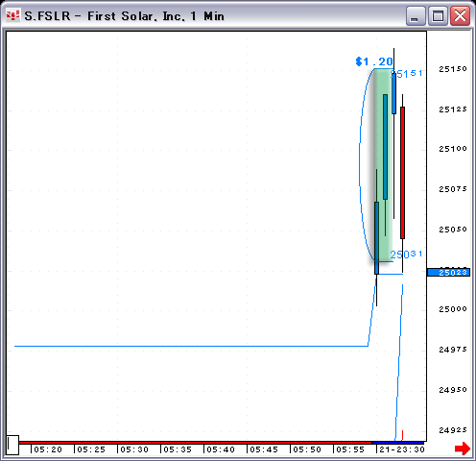Click the 25151 high price label
Screen dimensions: 476x461
407,74
